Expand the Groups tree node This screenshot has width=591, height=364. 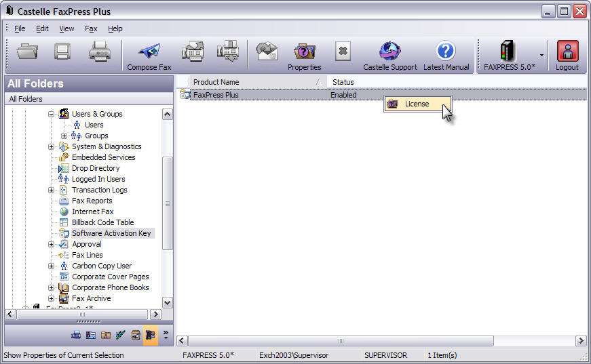click(x=64, y=136)
